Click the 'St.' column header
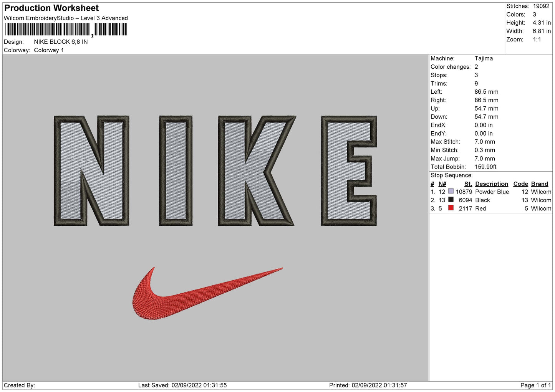 coord(468,184)
